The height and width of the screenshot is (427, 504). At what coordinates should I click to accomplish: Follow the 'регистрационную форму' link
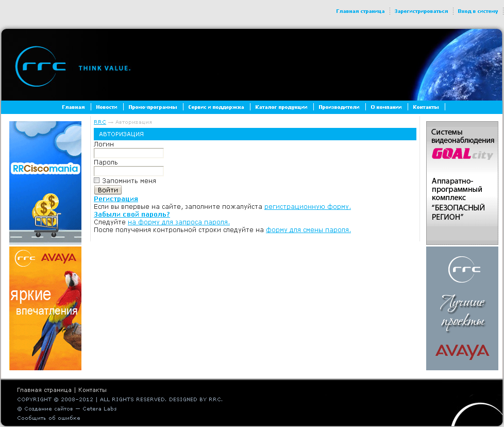click(307, 207)
